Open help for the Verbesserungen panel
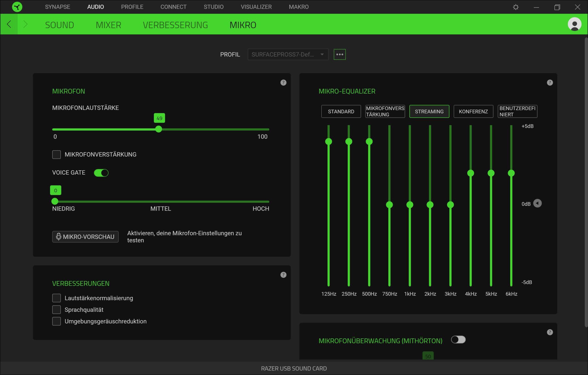This screenshot has height=375, width=588. click(x=283, y=275)
